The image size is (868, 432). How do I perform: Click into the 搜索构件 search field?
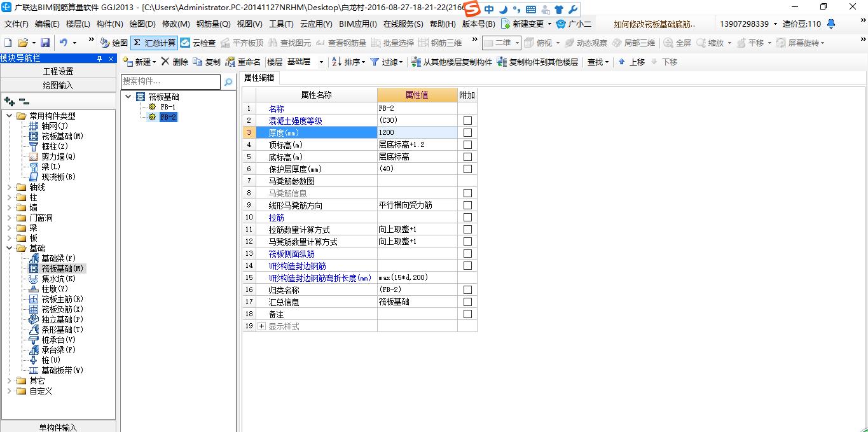(170, 81)
